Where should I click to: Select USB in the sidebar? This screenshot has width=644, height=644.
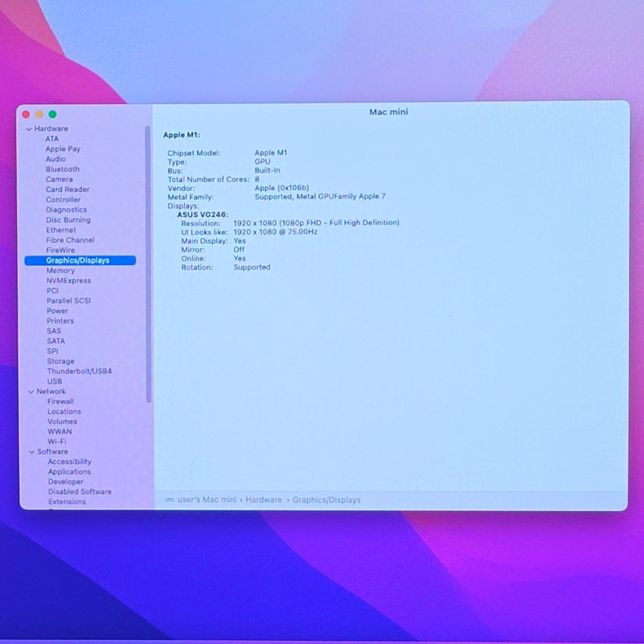(x=55, y=382)
